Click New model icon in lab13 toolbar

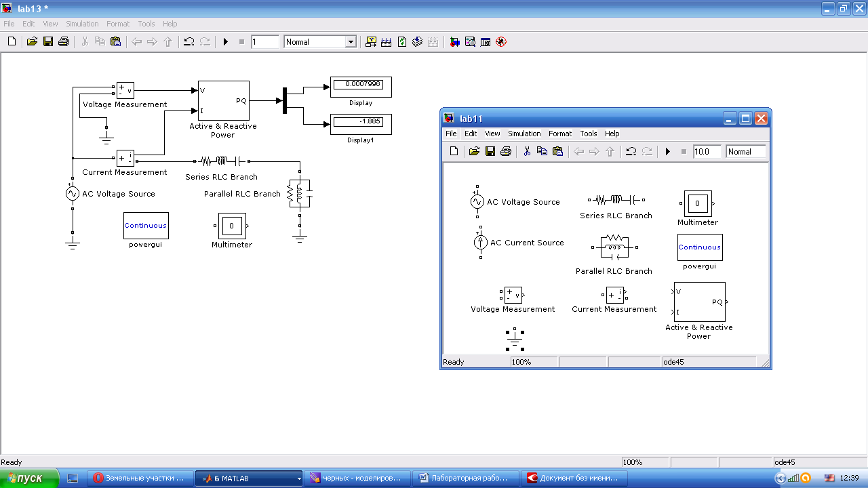pyautogui.click(x=12, y=41)
